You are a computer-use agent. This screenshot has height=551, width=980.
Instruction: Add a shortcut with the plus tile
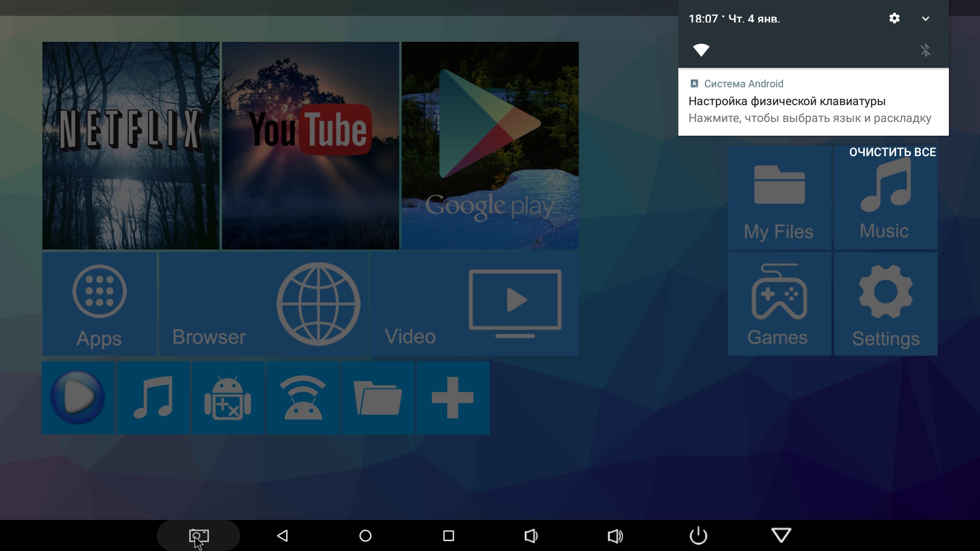point(453,398)
